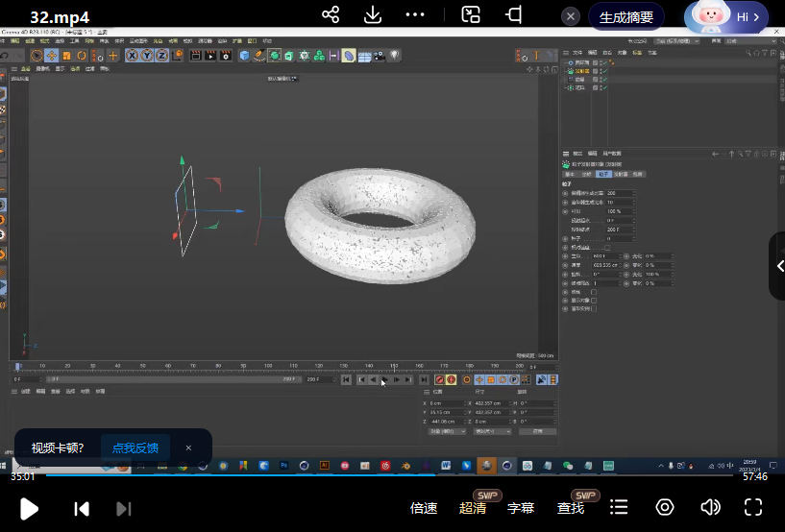Open the 查找 search function

[x=571, y=508]
